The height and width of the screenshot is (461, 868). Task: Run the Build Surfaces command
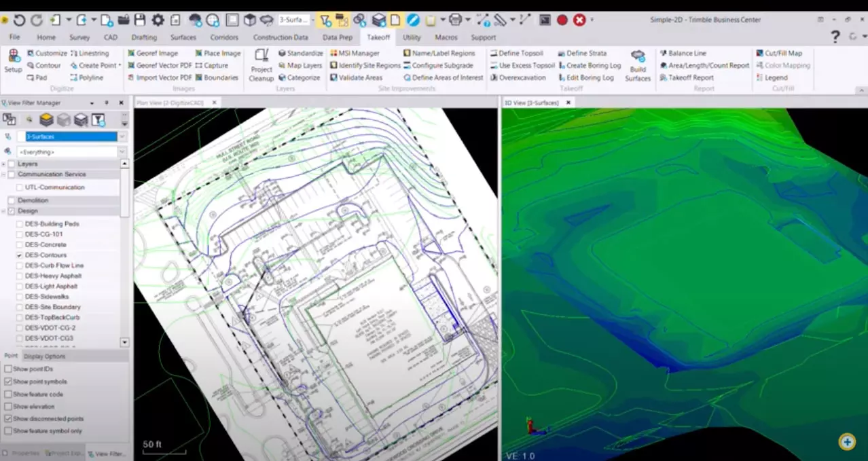click(638, 64)
